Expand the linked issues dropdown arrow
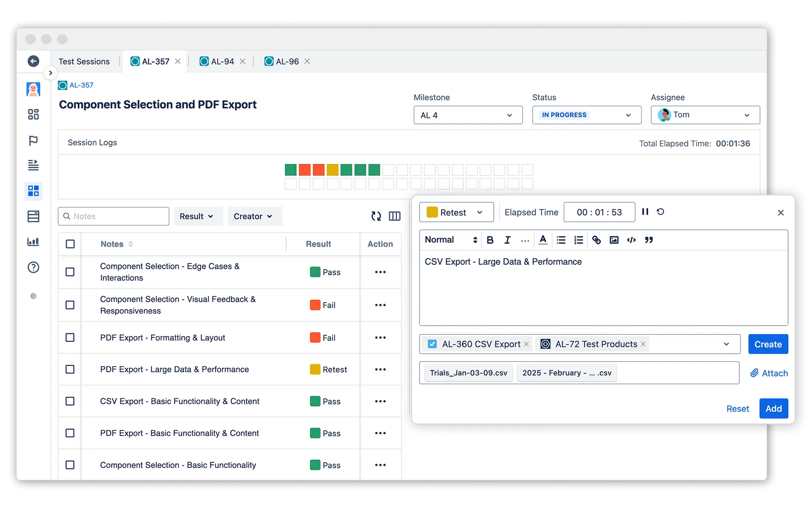The width and height of the screenshot is (812, 508). pyautogui.click(x=726, y=344)
